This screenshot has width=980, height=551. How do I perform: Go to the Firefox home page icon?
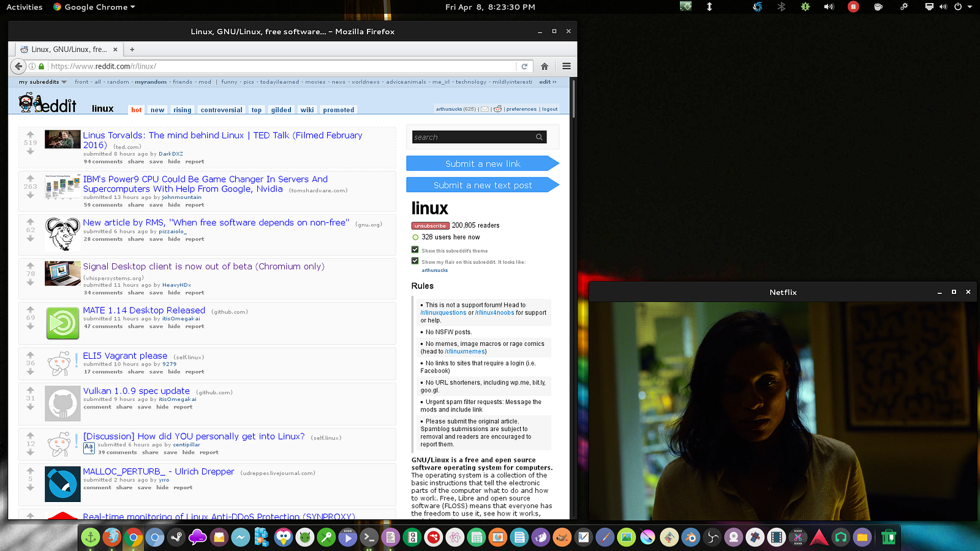coord(545,66)
